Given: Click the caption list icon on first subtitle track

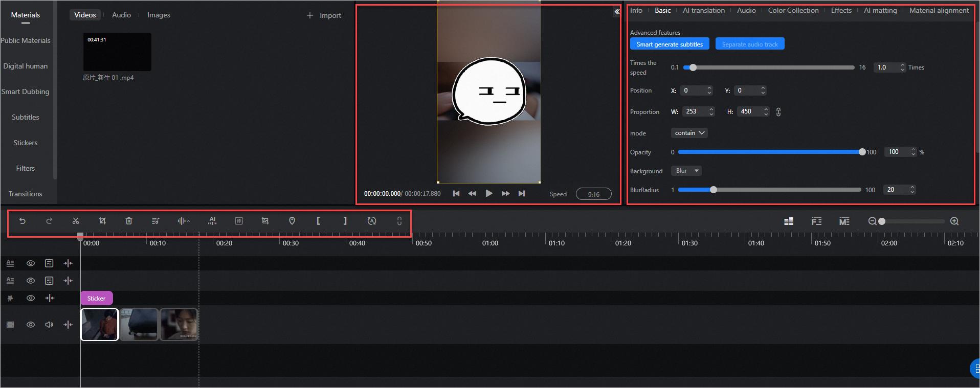Looking at the screenshot, I should pos(49,263).
